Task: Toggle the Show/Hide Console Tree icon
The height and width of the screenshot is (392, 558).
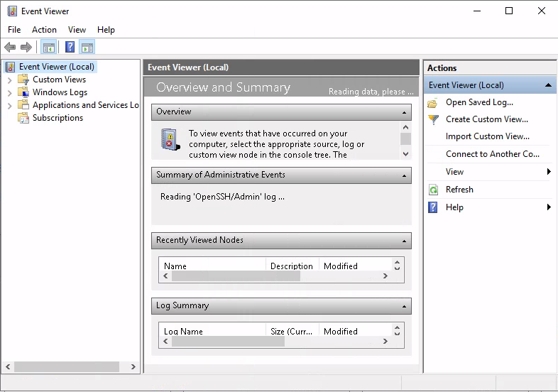Action: (x=48, y=48)
